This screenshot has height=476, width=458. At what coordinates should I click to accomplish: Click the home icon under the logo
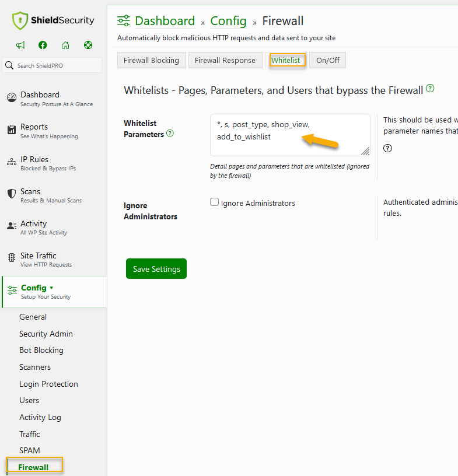click(65, 45)
